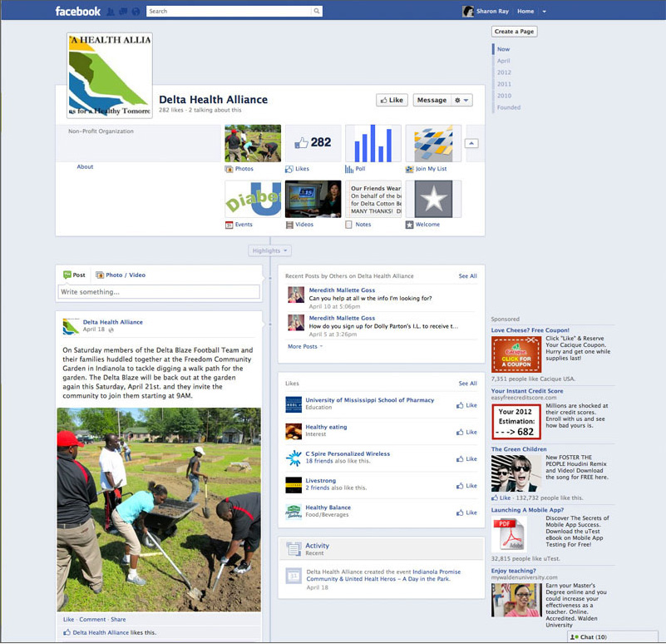Image resolution: width=666 pixels, height=644 pixels.
Task: Select the Photo / Video tab
Action: pyautogui.click(x=121, y=275)
